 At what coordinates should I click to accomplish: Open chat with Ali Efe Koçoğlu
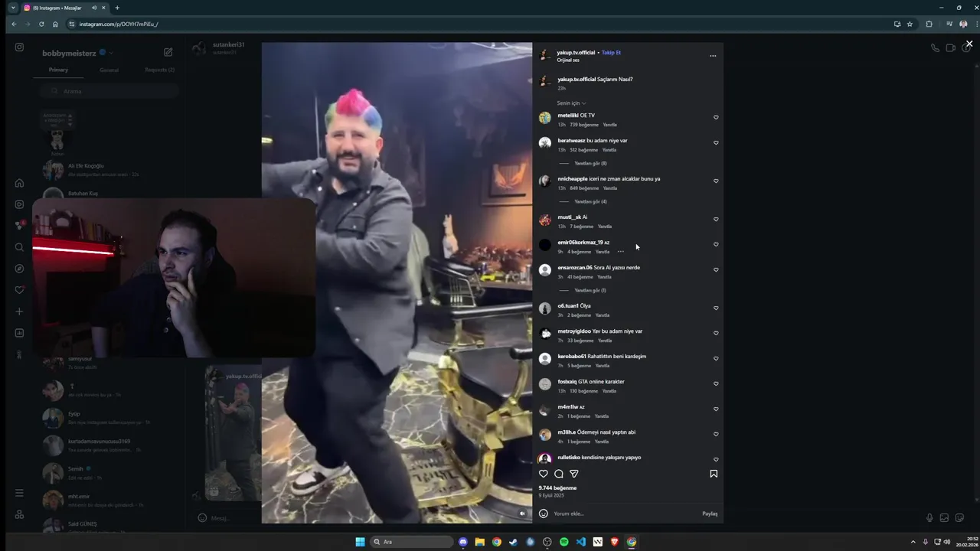tap(109, 170)
